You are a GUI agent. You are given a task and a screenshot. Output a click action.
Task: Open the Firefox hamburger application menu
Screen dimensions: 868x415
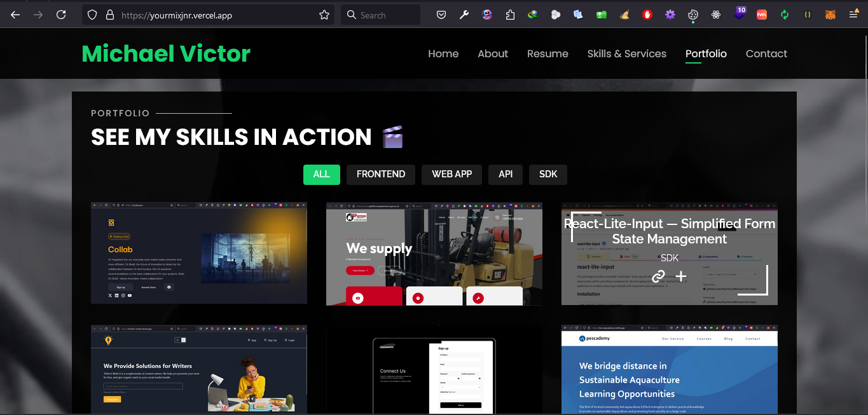tap(853, 15)
